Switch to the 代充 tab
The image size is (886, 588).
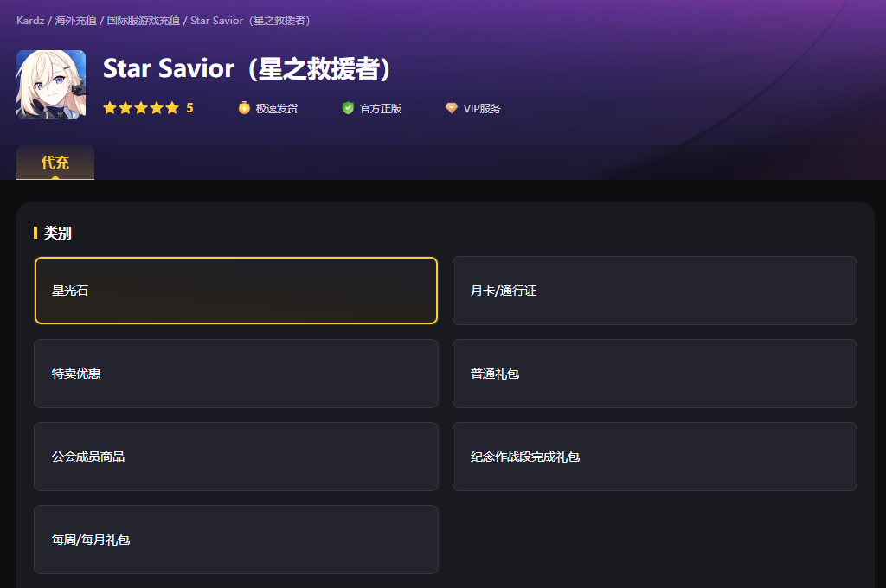pyautogui.click(x=55, y=163)
